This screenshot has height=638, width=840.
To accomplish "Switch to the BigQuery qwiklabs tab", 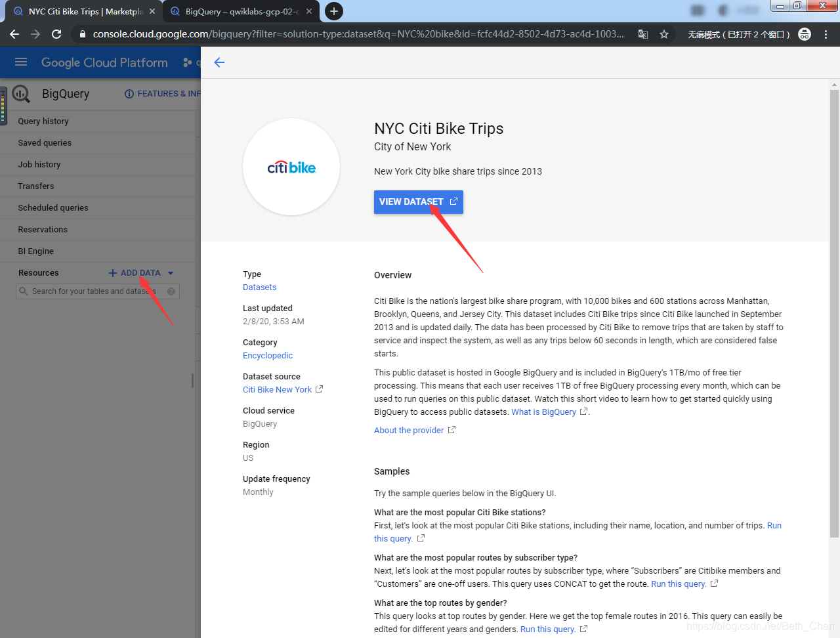I will coord(242,11).
